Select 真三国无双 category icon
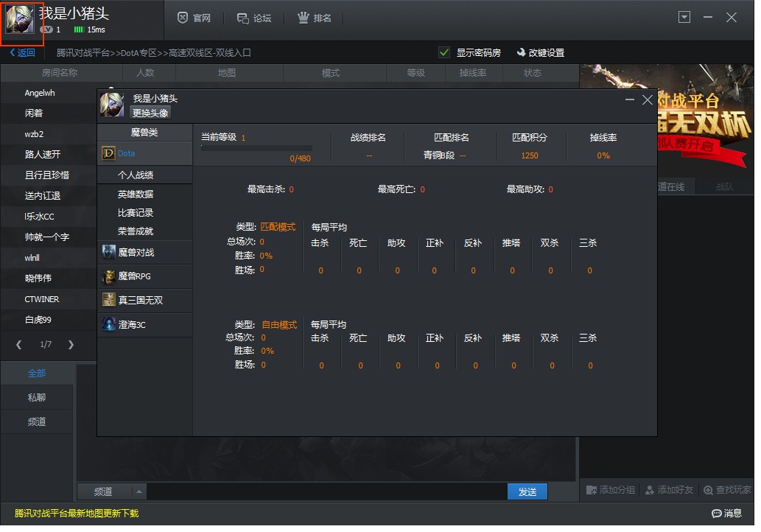Screen dimensions: 761x532 coord(109,300)
